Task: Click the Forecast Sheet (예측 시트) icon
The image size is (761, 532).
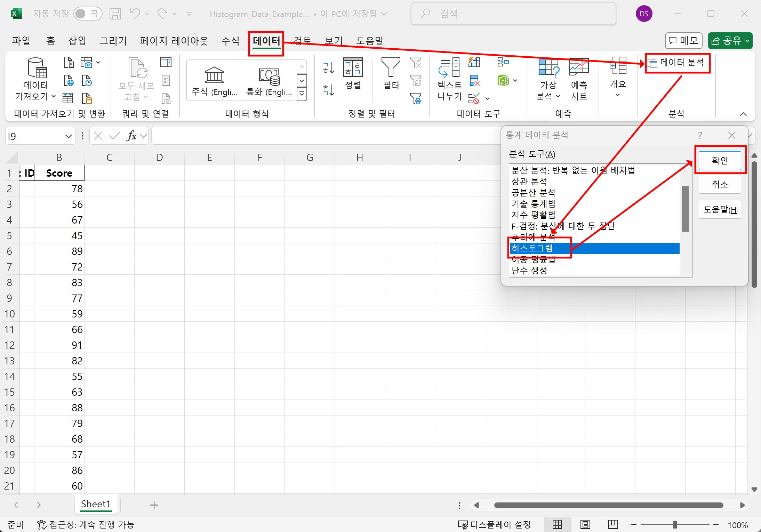Action: point(579,79)
